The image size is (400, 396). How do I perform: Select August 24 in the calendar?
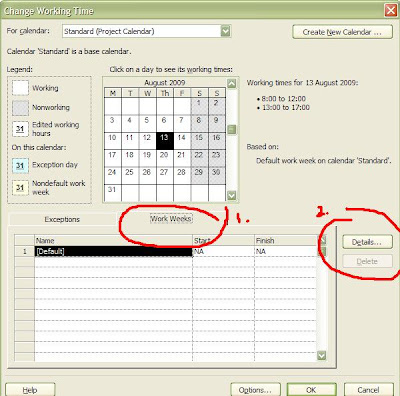113,175
